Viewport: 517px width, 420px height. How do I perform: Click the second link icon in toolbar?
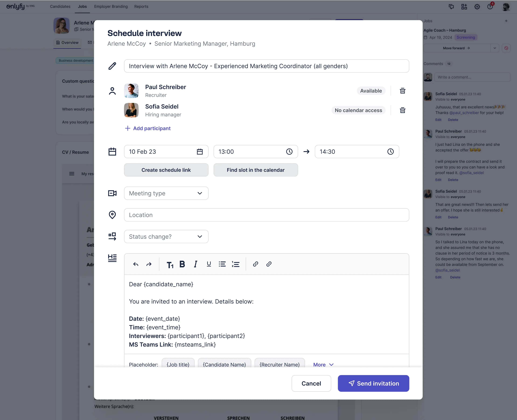tap(269, 264)
